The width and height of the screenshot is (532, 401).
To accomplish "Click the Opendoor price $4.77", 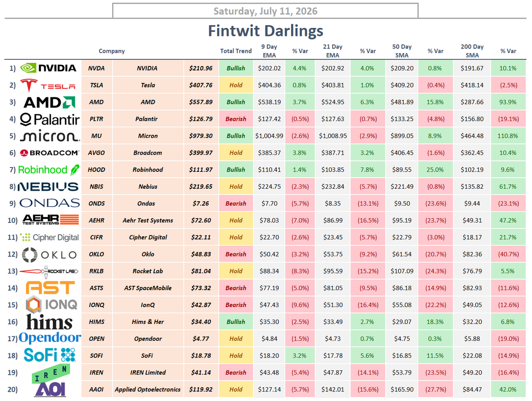I will tap(201, 339).
